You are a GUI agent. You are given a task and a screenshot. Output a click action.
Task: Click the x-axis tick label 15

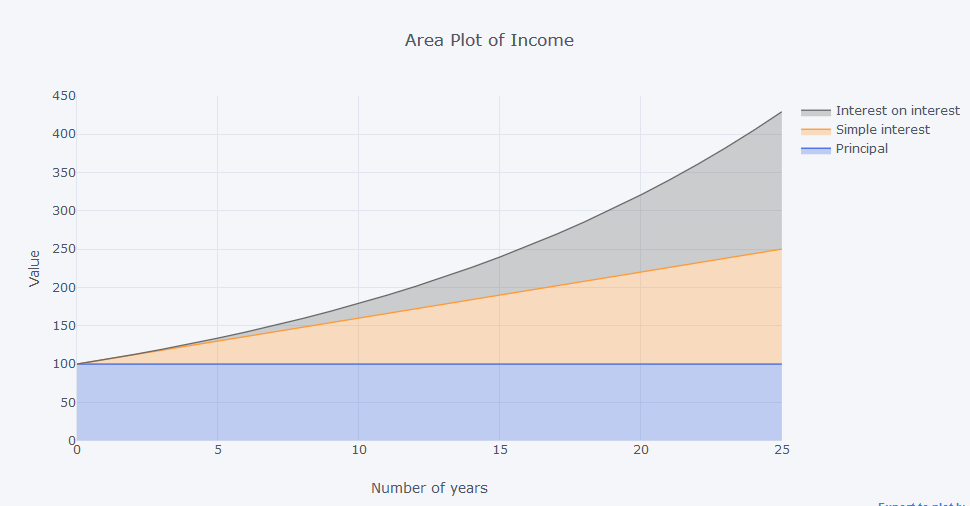point(500,450)
